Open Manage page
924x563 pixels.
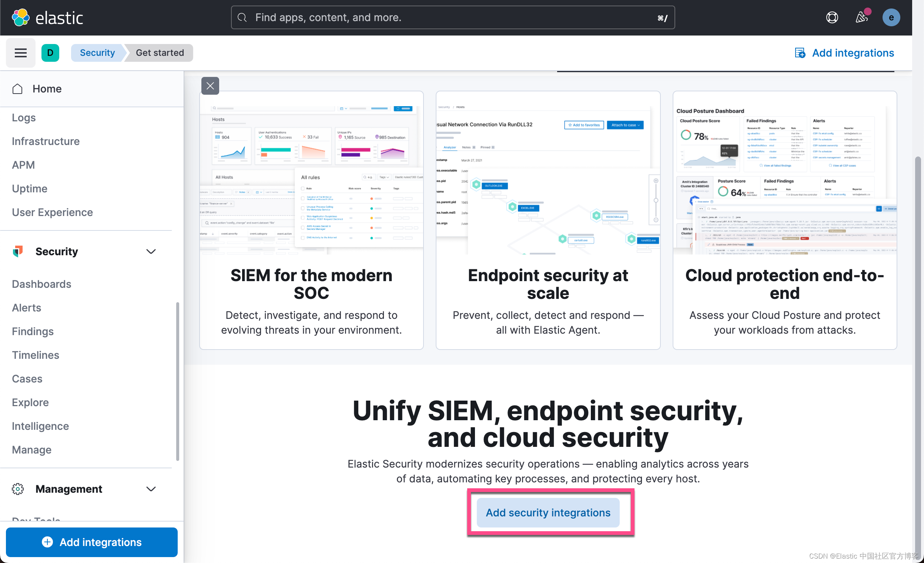pyautogui.click(x=31, y=449)
